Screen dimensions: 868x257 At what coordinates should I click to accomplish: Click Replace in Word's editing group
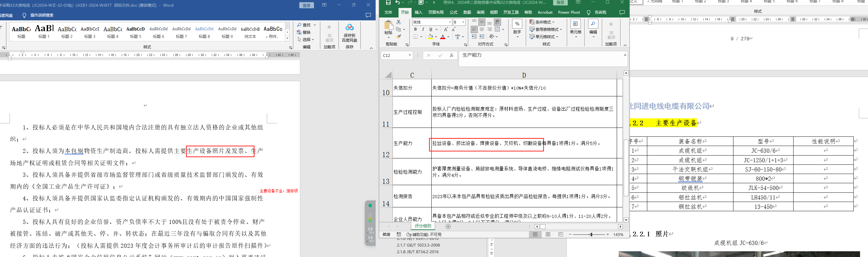coord(304,32)
